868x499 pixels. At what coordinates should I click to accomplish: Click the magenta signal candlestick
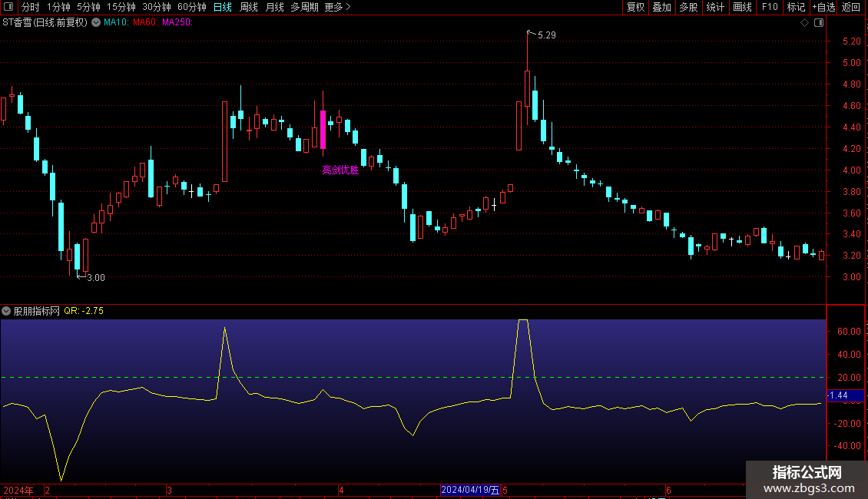point(323,130)
